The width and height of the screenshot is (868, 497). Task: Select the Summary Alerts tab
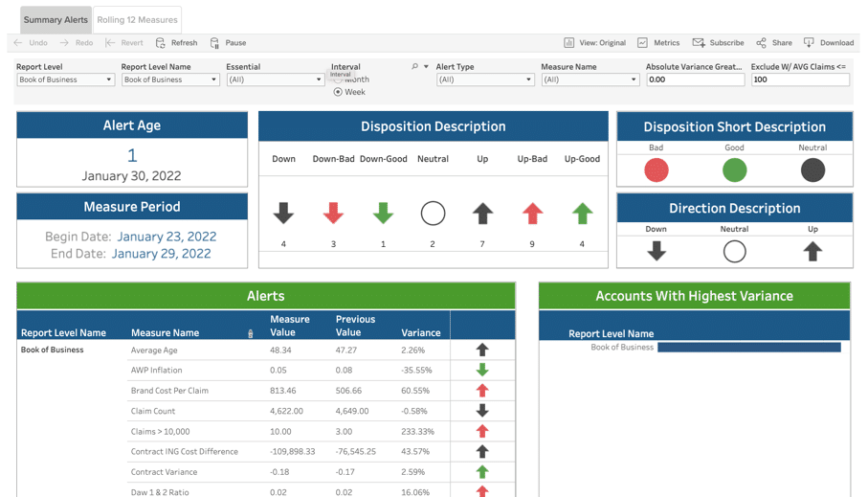[56, 19]
